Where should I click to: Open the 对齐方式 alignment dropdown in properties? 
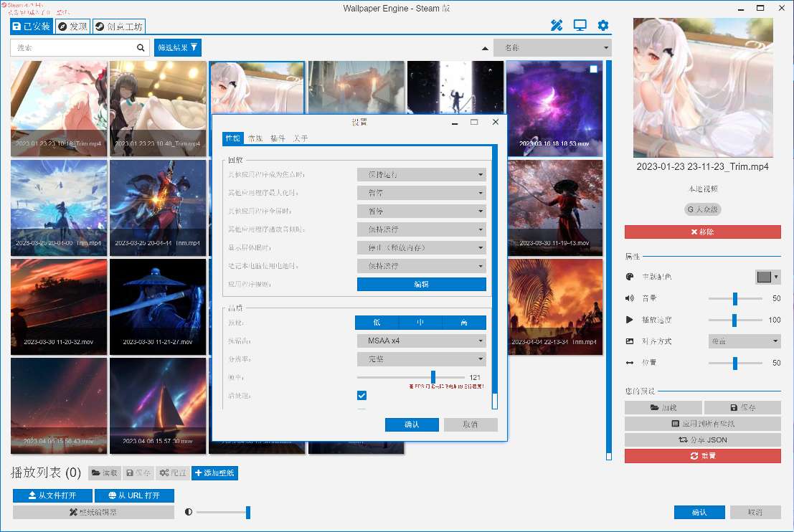click(x=744, y=341)
